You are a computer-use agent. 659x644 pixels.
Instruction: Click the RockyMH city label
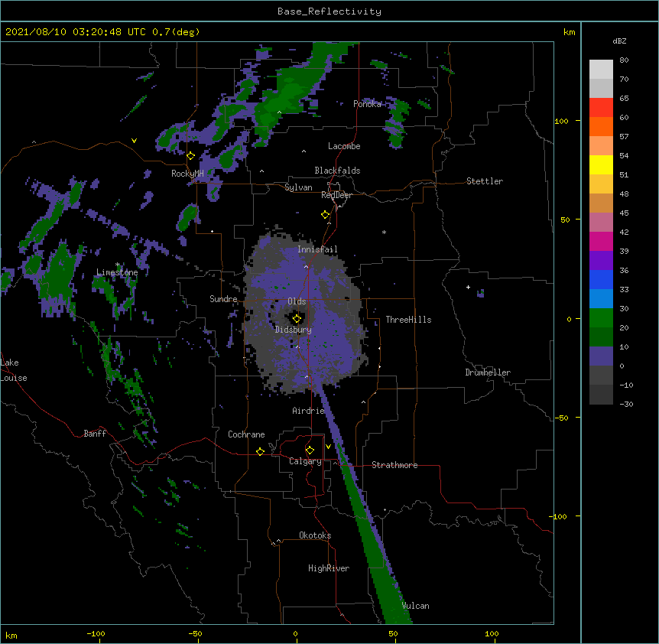[x=187, y=174]
